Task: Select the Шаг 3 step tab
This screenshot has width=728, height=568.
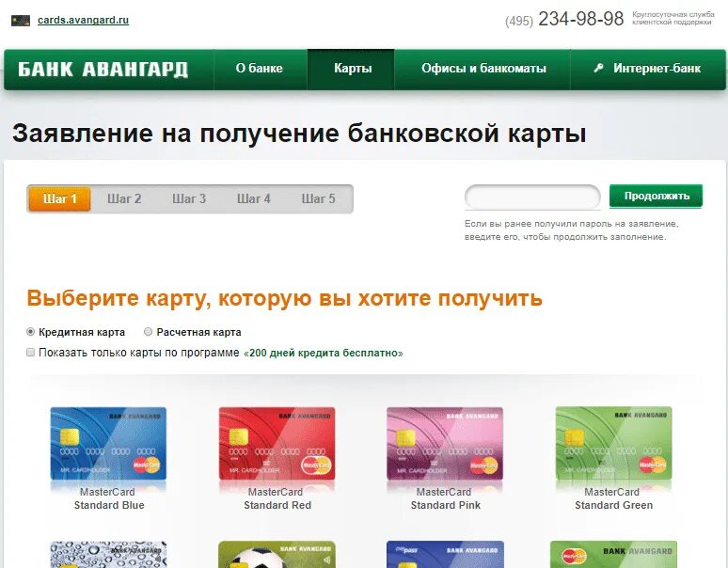Action: [189, 198]
